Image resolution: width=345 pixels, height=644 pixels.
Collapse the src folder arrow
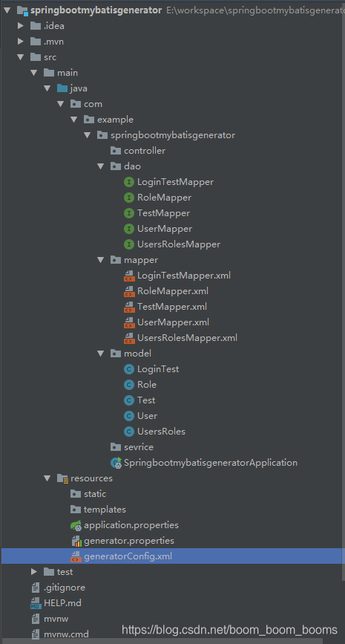(21, 57)
